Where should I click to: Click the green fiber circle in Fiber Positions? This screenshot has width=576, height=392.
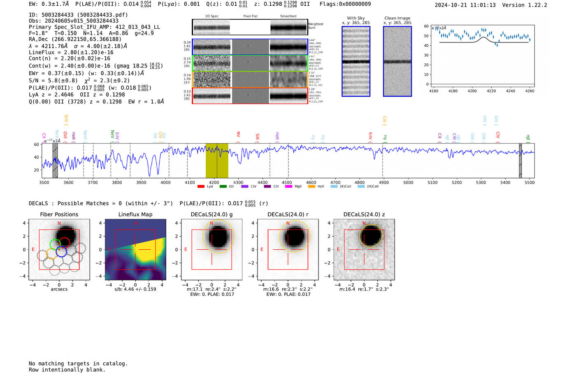[x=55, y=244]
